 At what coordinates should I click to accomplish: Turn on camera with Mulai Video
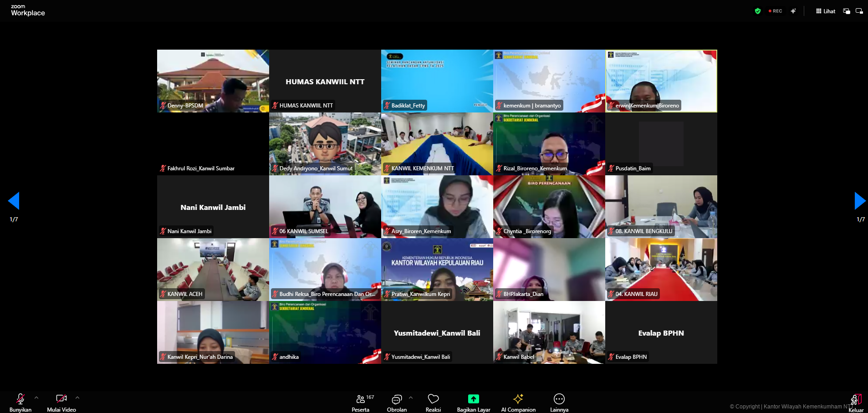(x=61, y=403)
